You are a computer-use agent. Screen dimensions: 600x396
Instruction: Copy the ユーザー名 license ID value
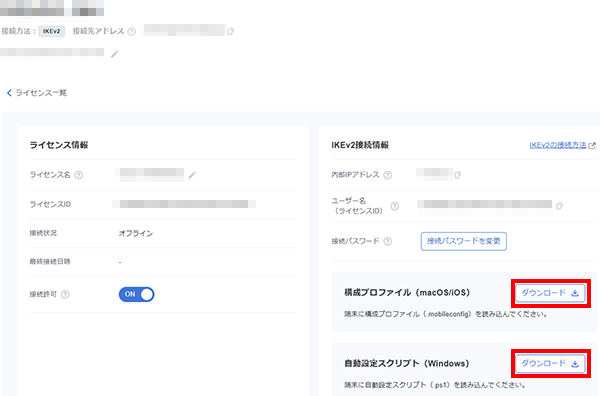(x=559, y=206)
